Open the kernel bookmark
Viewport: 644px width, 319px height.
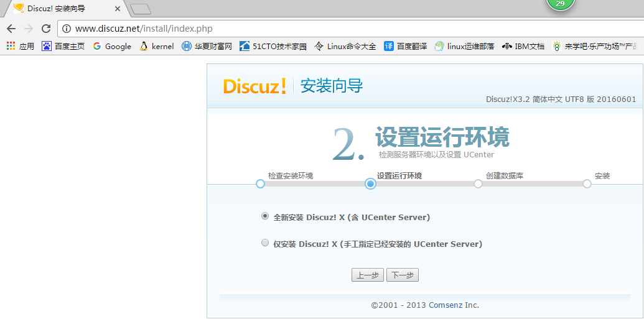pos(156,47)
